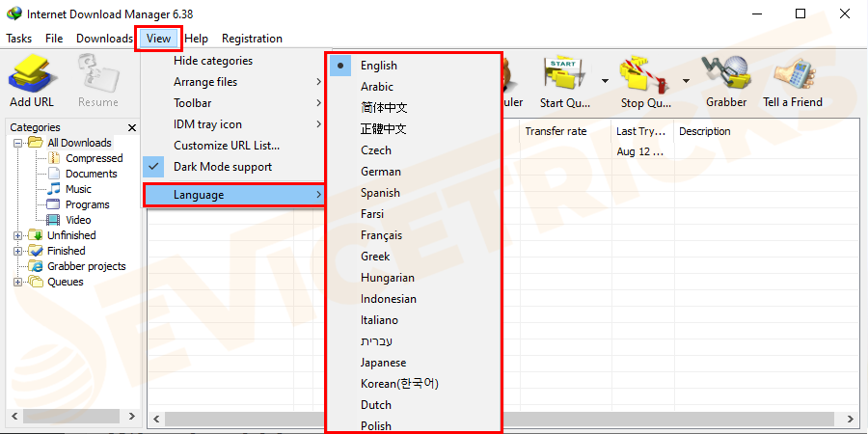Viewport: 868px width, 434px height.
Task: Click the Grabber projects icon
Action: coord(36,266)
